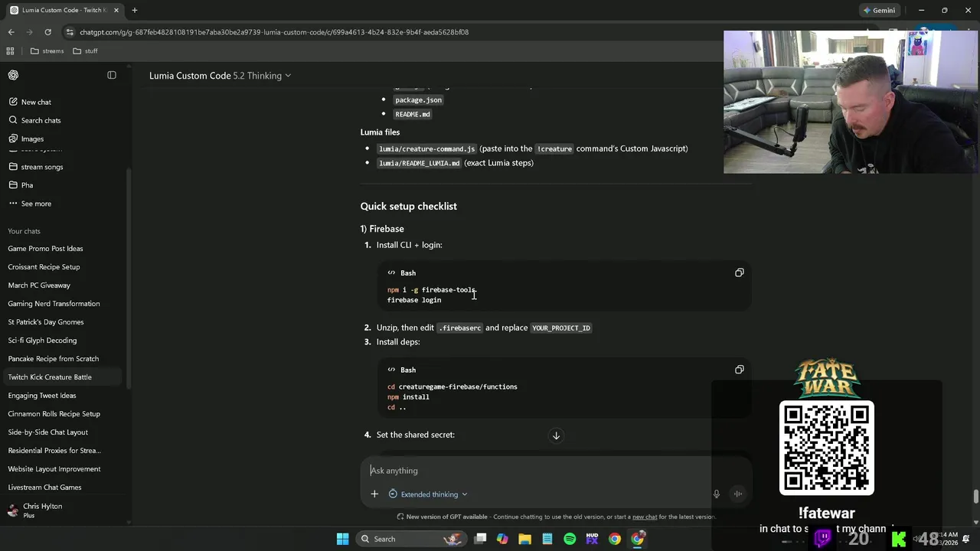The image size is (980, 551).
Task: Select the chatgpt.com address bar URL
Action: (274, 32)
